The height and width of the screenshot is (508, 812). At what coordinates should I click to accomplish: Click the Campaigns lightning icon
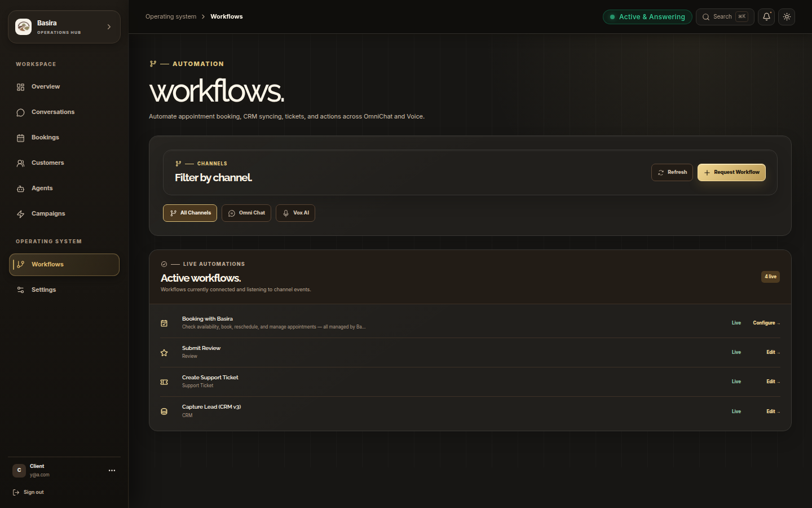coord(20,214)
